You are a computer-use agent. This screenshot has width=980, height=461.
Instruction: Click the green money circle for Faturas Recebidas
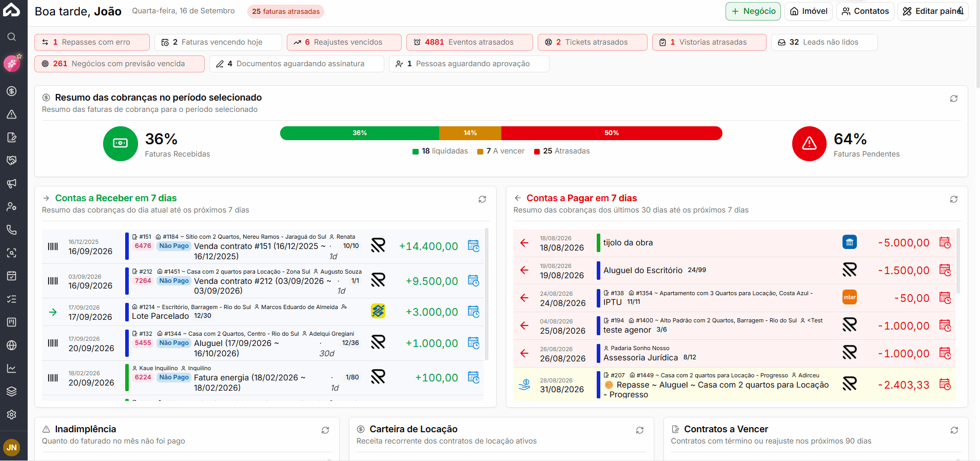[121, 144]
